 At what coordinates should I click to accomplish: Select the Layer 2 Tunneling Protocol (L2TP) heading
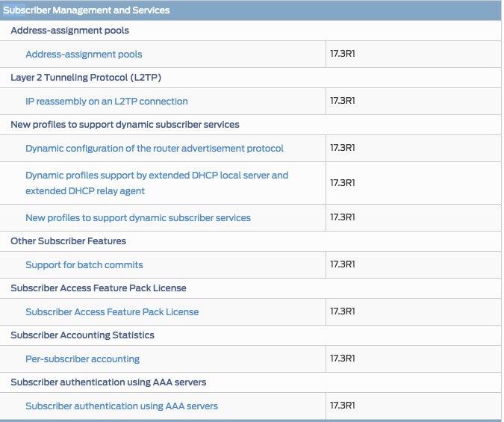point(86,78)
